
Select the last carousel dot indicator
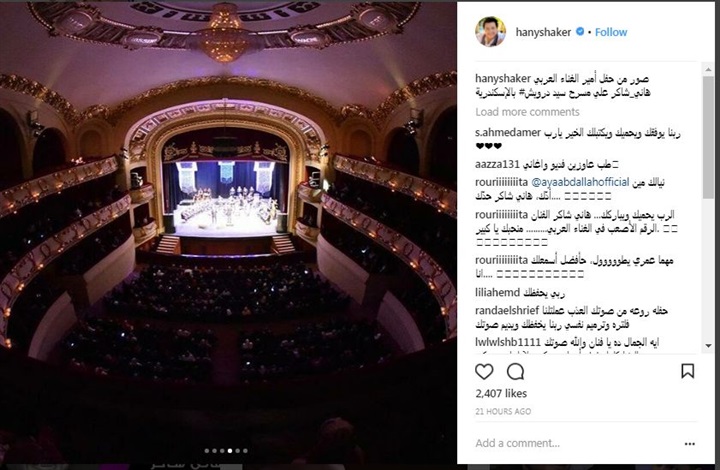tap(245, 451)
